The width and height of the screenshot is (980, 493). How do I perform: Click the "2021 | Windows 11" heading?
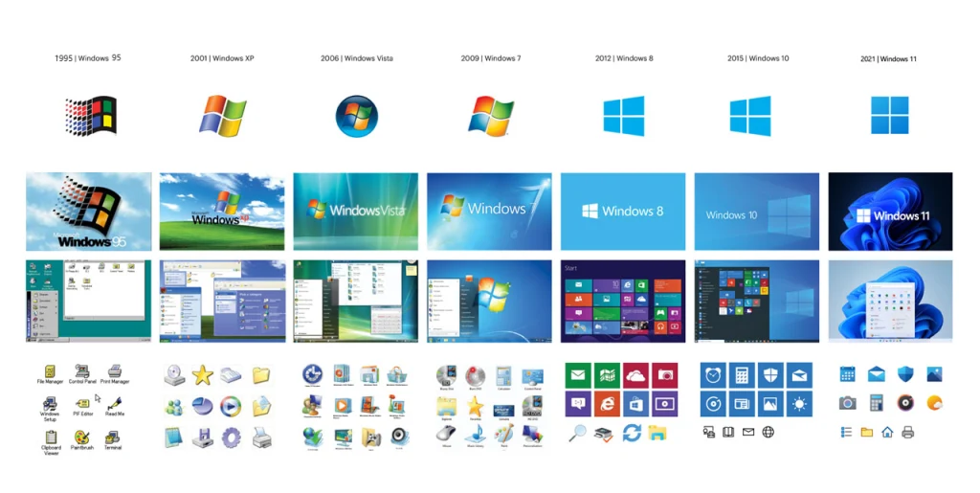point(888,58)
